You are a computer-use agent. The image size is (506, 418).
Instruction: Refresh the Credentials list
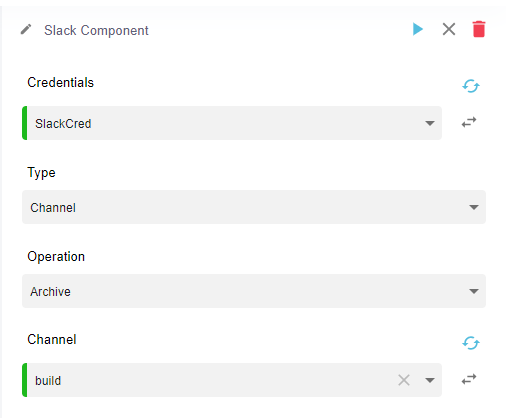[x=471, y=86]
